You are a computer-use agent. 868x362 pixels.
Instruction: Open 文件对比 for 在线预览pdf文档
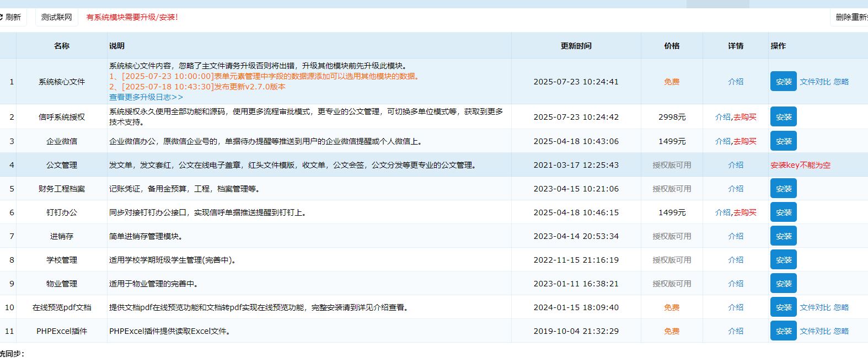click(x=815, y=307)
